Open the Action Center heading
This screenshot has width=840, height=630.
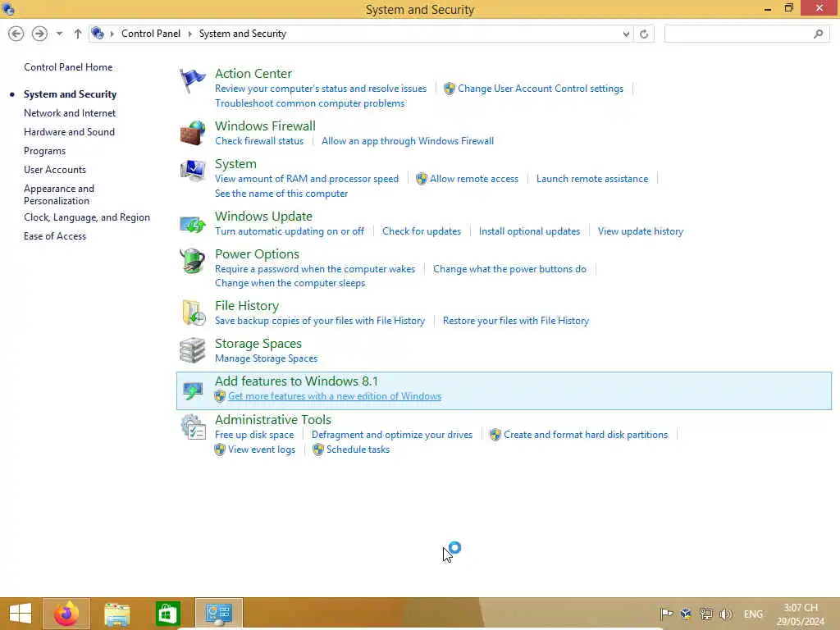coord(253,73)
